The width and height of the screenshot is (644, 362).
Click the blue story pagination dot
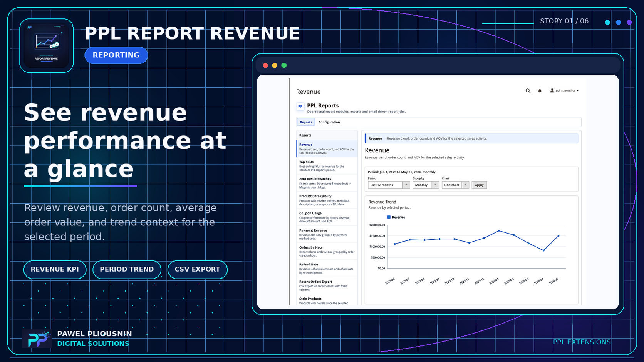click(618, 22)
